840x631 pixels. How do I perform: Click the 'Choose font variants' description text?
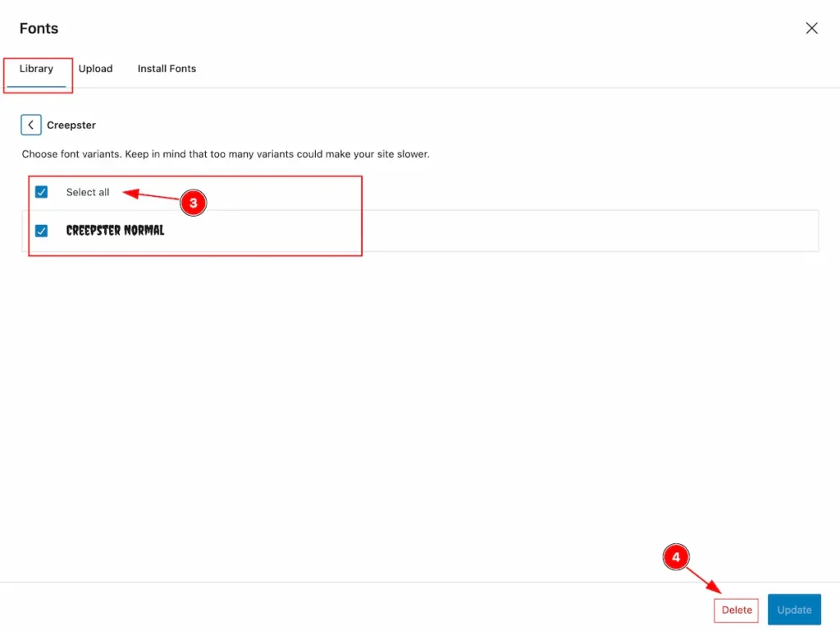[226, 154]
